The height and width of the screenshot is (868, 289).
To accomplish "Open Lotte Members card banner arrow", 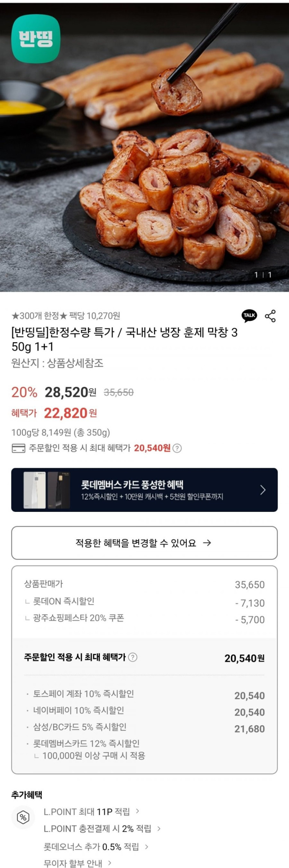I will (263, 490).
